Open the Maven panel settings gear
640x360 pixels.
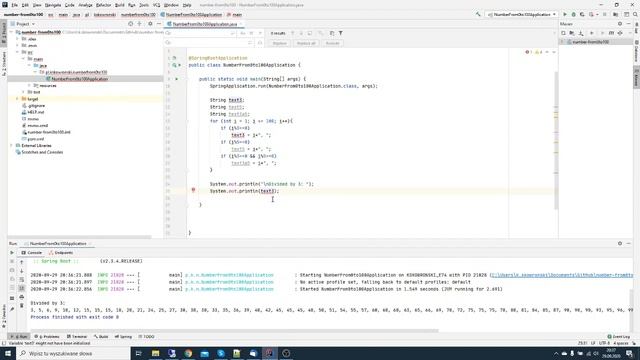click(x=620, y=24)
